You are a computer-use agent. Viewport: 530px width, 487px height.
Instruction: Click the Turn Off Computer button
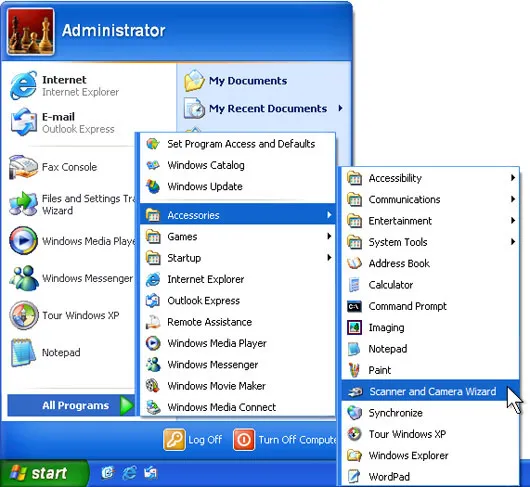pyautogui.click(x=285, y=440)
